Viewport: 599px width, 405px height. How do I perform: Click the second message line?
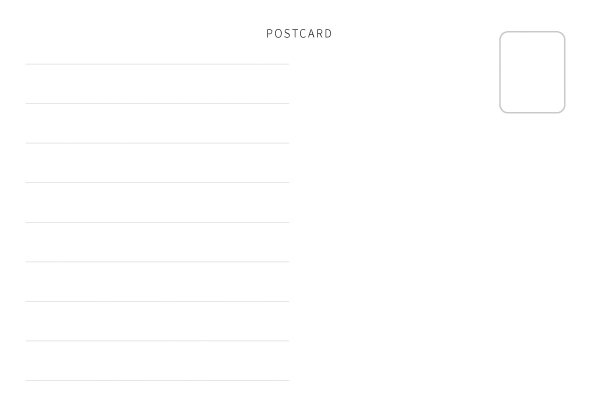point(157,104)
